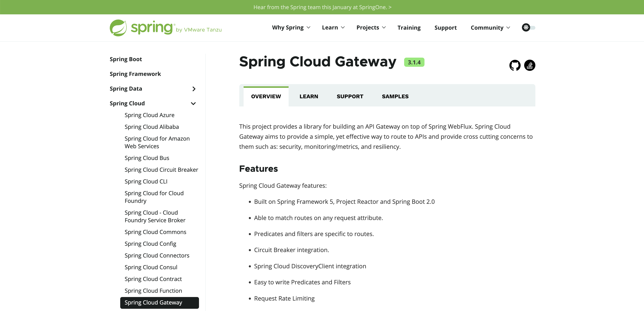Viewport: 644px width, 311px height.
Task: Open Support in the top navigation
Action: pyautogui.click(x=445, y=27)
